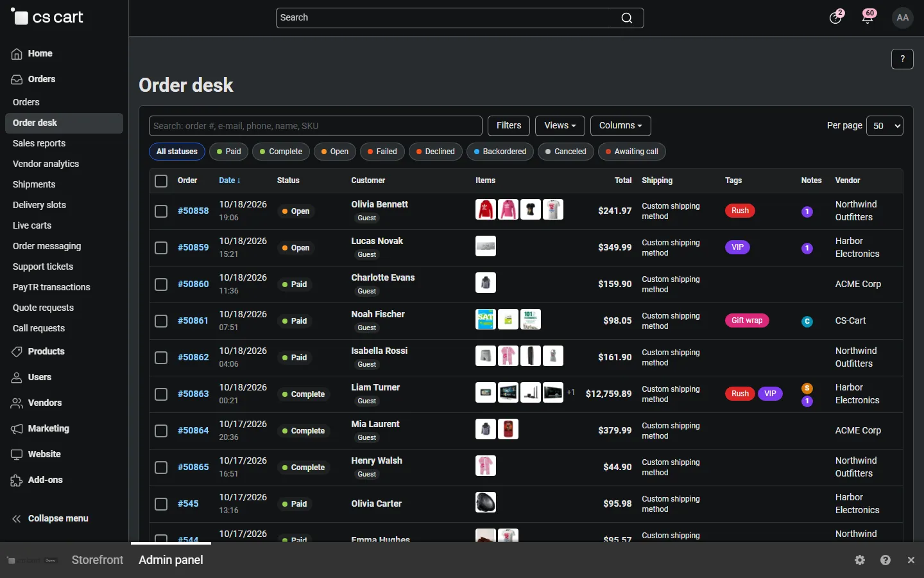This screenshot has width=924, height=578.
Task: Toggle the select-all orders checkbox
Action: pos(161,181)
